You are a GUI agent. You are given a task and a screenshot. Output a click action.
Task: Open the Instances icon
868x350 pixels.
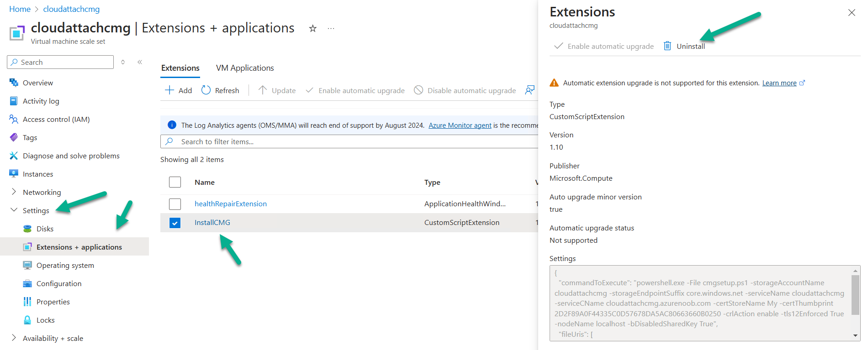(x=14, y=174)
